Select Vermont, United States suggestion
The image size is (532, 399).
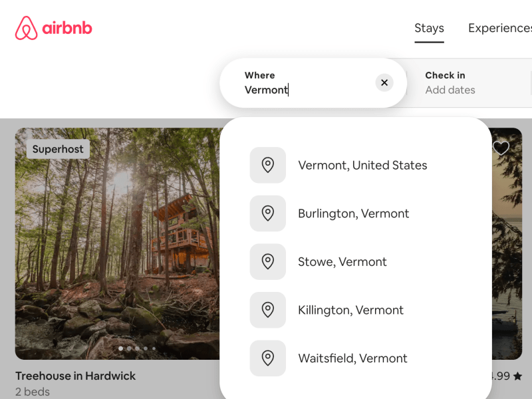tap(362, 166)
